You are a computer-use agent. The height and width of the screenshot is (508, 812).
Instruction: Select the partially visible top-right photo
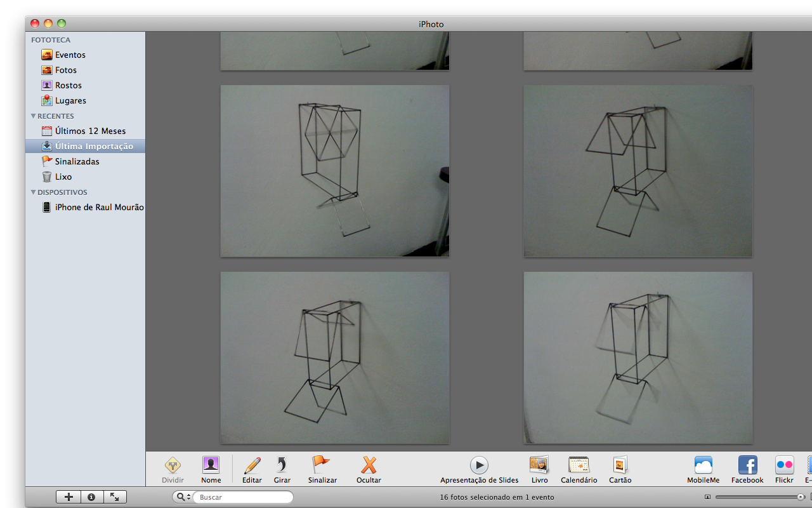(638, 51)
